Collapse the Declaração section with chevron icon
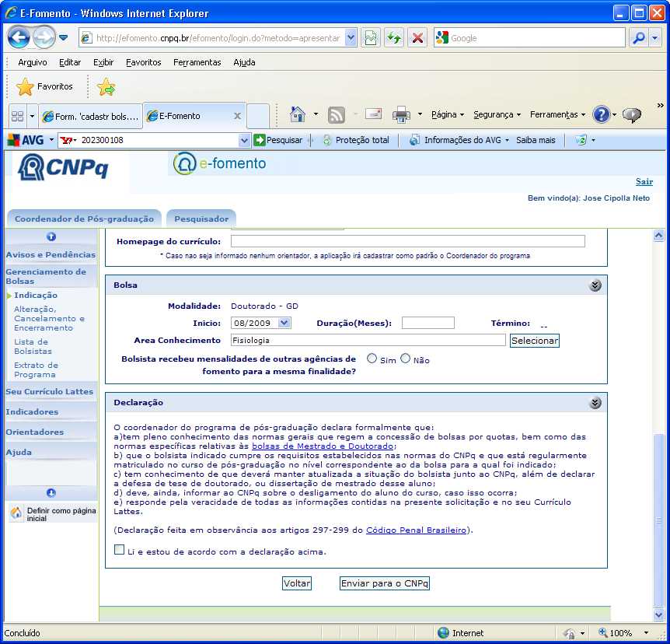Screen dimensions: 670x644 click(x=595, y=403)
